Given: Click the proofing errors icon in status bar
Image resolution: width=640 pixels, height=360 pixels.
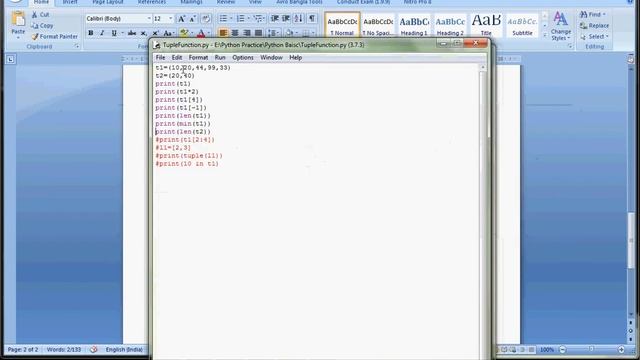Looking at the screenshot, I should pos(93,350).
